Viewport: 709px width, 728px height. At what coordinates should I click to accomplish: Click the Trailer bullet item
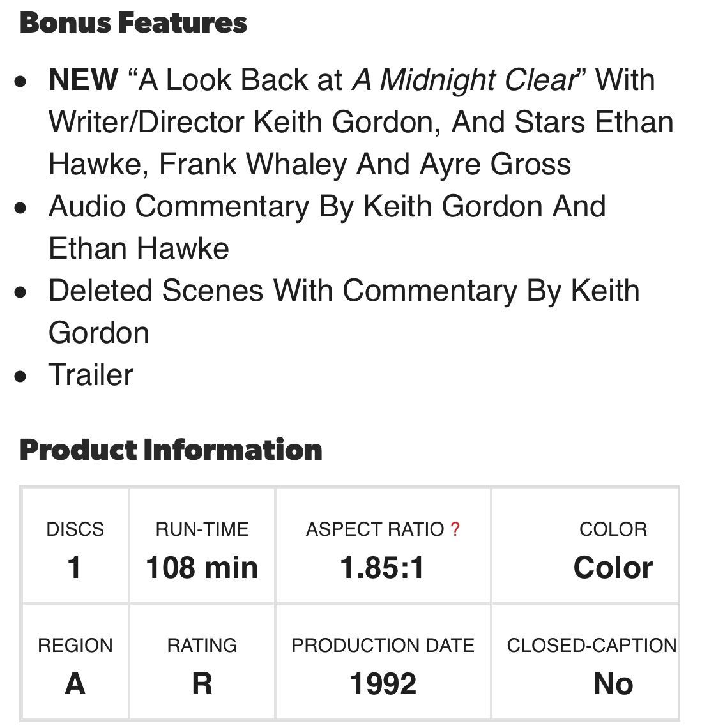pyautogui.click(x=91, y=375)
